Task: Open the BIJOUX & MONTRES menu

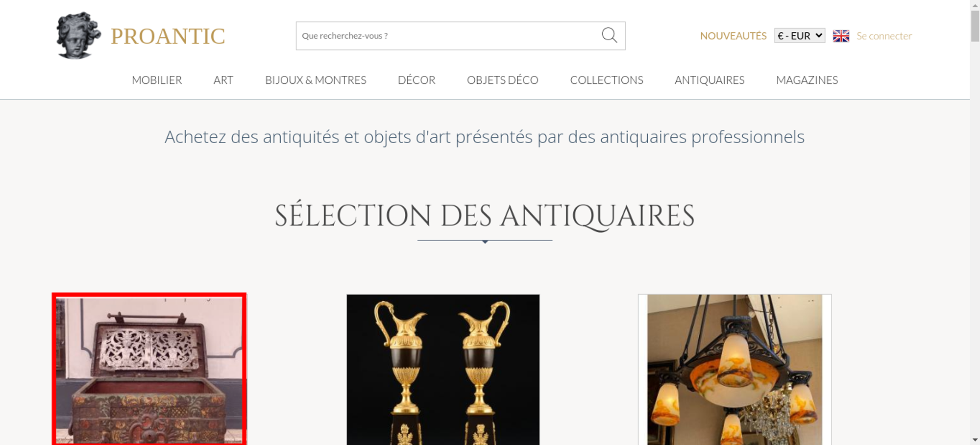Action: tap(316, 80)
